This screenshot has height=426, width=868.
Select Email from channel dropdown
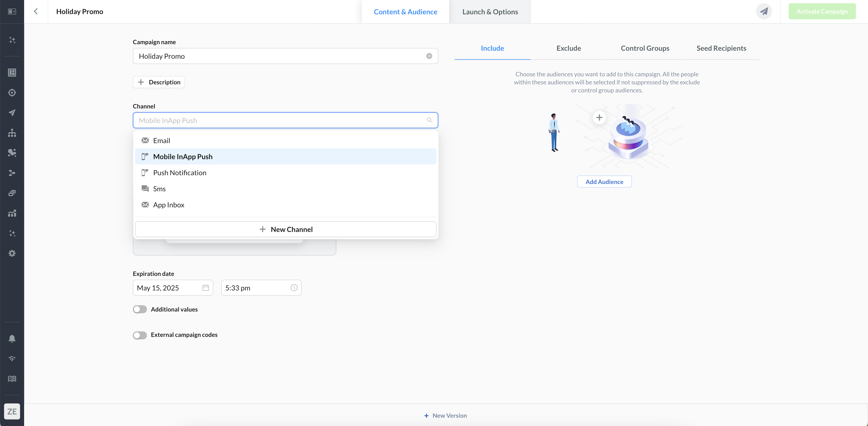pyautogui.click(x=161, y=141)
